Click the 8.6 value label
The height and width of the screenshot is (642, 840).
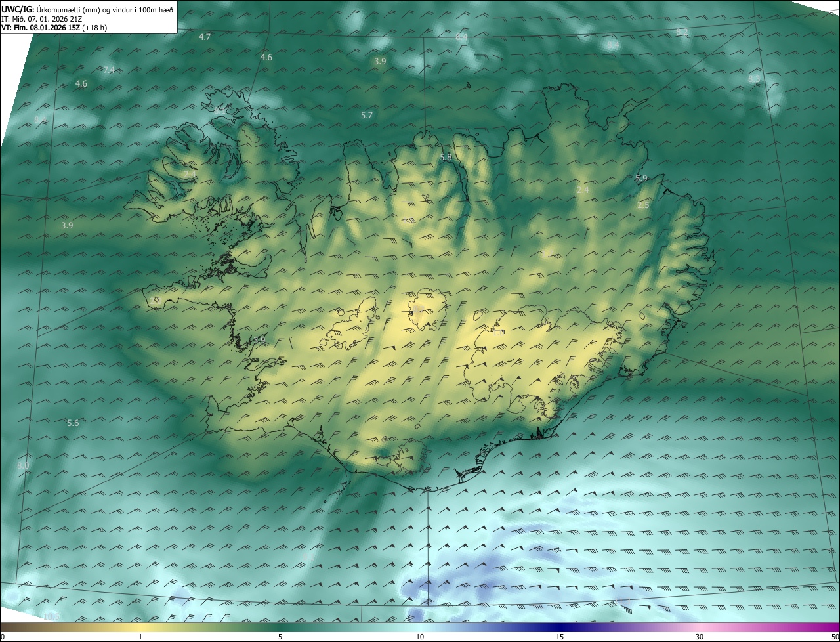tap(754, 79)
